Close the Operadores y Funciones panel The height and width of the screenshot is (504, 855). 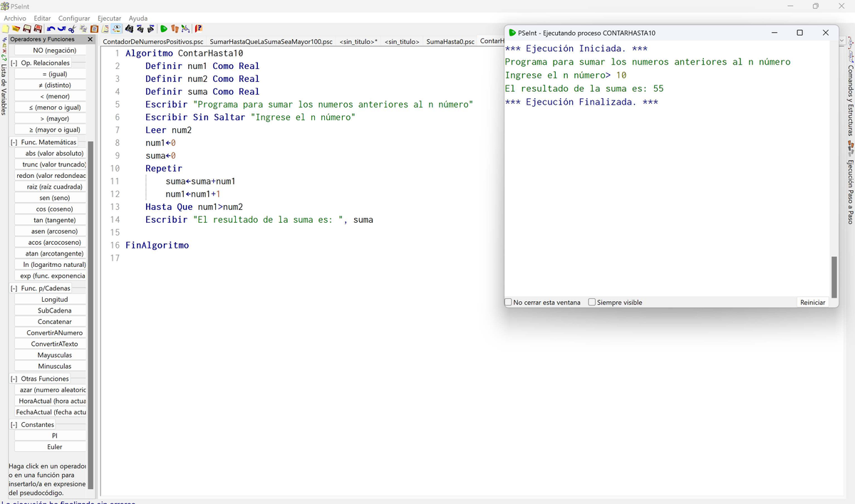[90, 40]
